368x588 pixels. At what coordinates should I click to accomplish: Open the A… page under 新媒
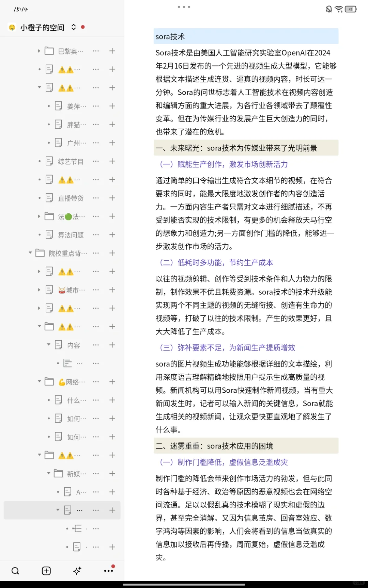tap(81, 492)
